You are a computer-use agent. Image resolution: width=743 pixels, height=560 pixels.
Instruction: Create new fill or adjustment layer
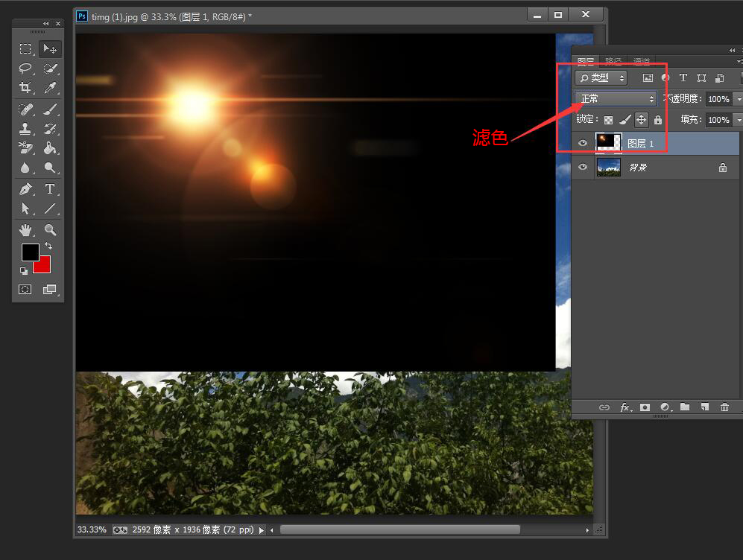point(665,407)
